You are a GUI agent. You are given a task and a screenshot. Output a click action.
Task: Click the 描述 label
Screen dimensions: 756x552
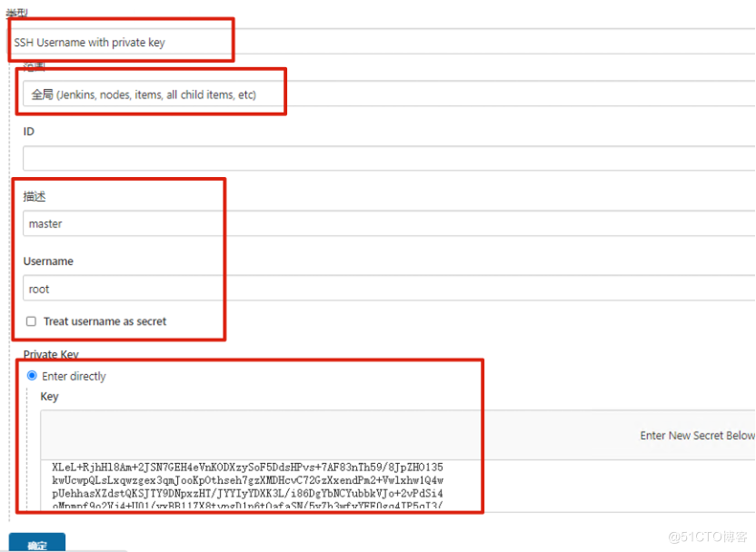(x=35, y=196)
